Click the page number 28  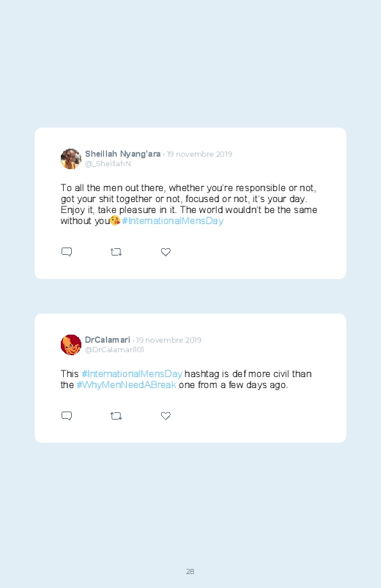pyautogui.click(x=190, y=571)
